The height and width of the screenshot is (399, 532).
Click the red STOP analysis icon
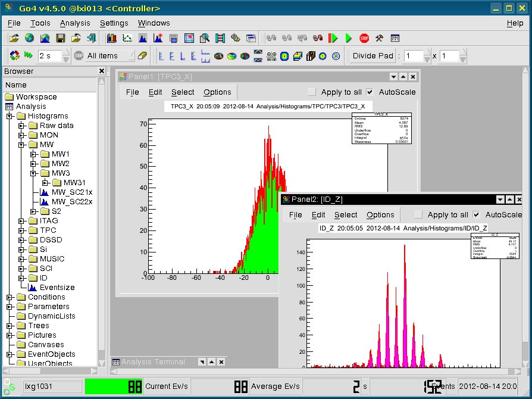coord(364,38)
